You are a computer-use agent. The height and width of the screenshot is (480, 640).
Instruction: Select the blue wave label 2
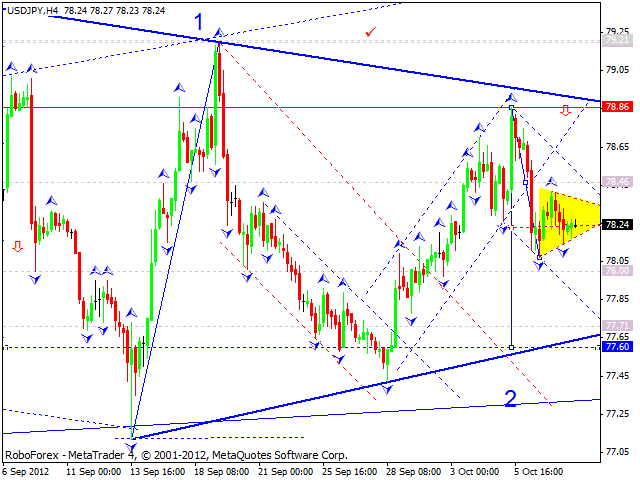click(x=510, y=398)
